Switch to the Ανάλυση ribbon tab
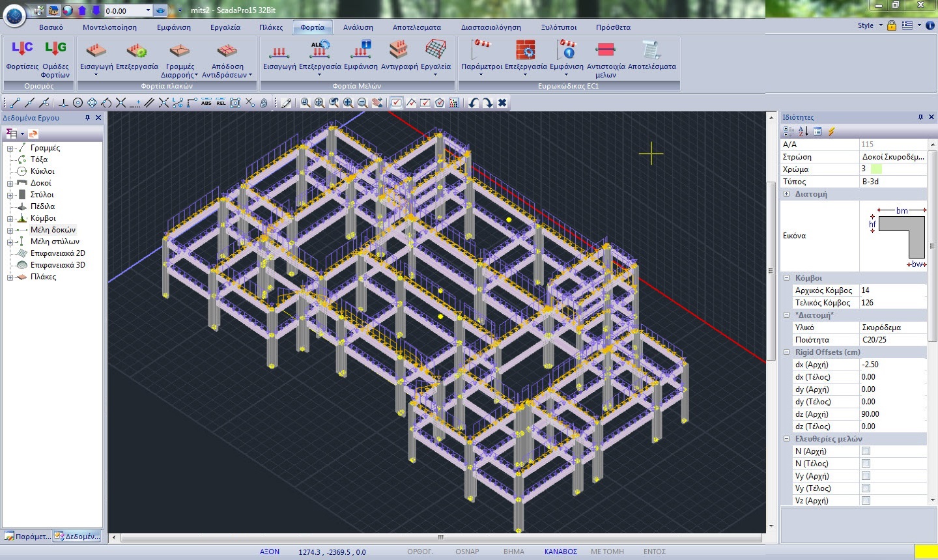Image resolution: width=938 pixels, height=560 pixels. [358, 27]
